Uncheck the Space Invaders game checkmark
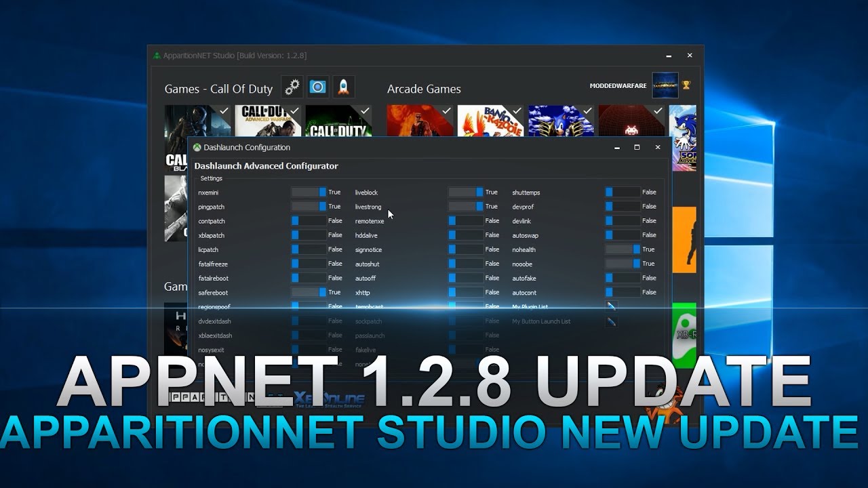This screenshot has height=488, width=868. click(x=658, y=110)
